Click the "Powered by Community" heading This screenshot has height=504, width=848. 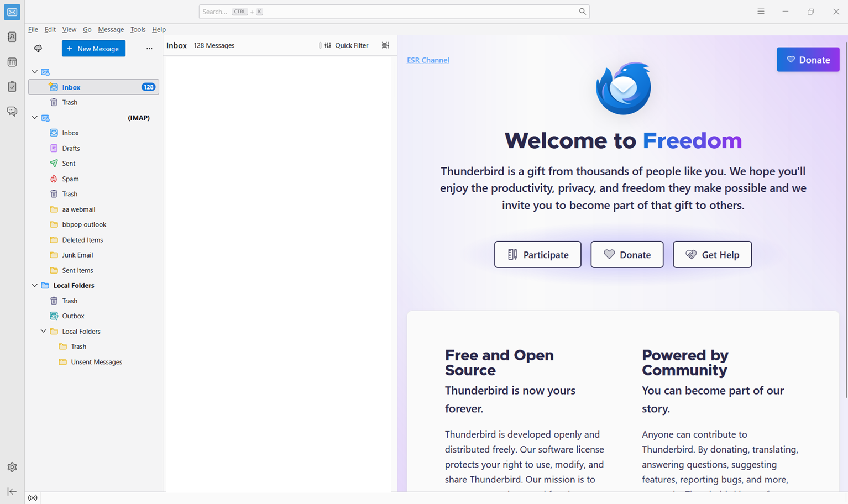(x=685, y=363)
